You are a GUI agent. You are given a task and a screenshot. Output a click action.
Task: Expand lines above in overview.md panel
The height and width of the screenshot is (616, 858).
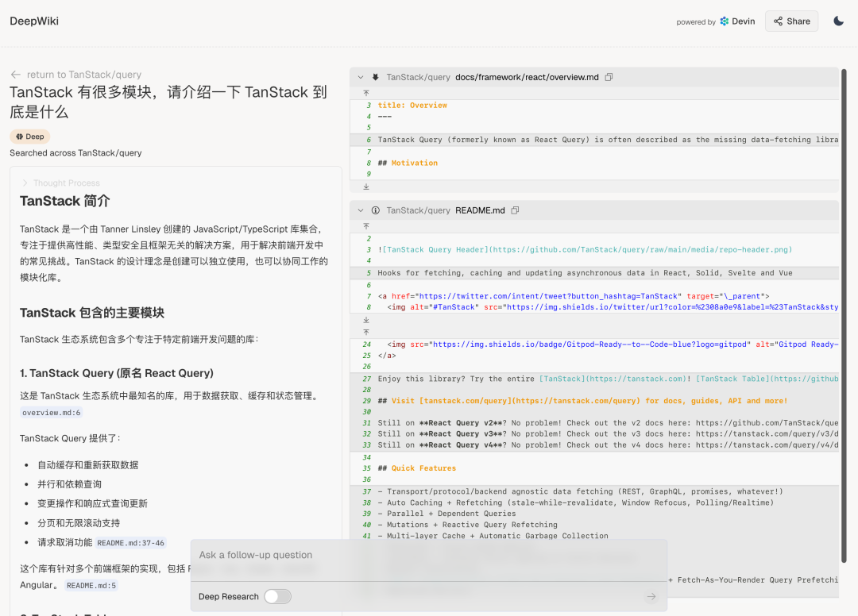click(366, 94)
